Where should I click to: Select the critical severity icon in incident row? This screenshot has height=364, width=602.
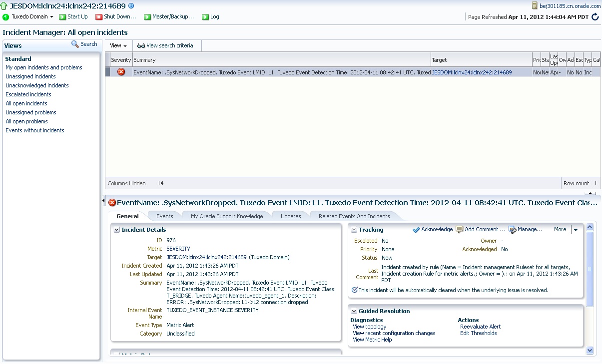[x=121, y=72]
